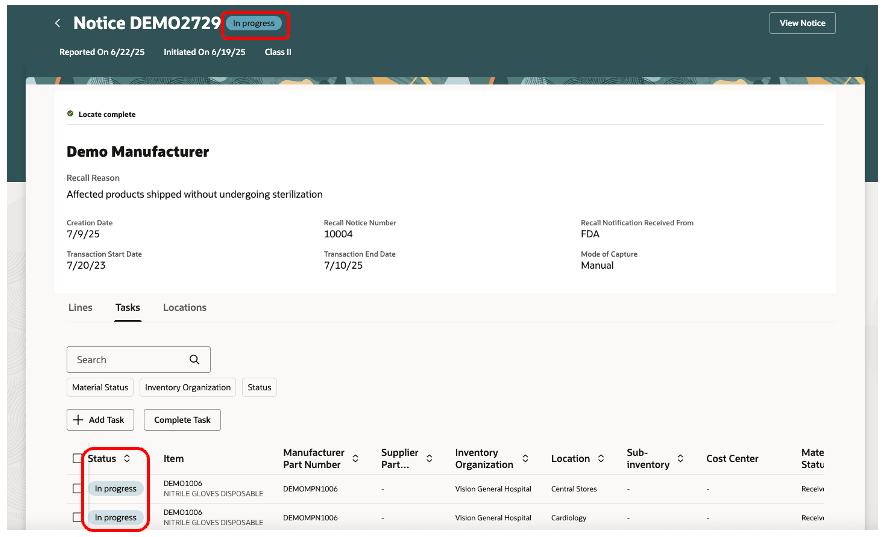Image resolution: width=885 pixels, height=537 pixels.
Task: Sort by Inventory Organization column arrows
Action: [525, 459]
